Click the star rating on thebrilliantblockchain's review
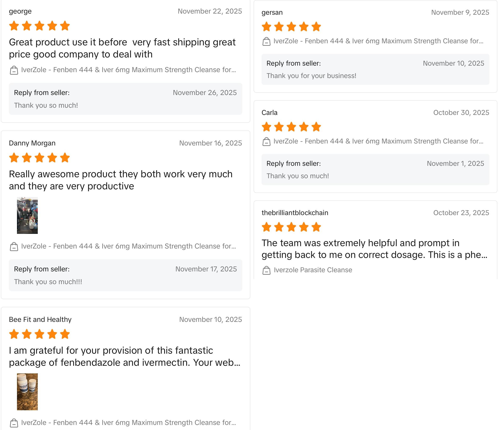The width and height of the screenshot is (504, 430). 291,227
